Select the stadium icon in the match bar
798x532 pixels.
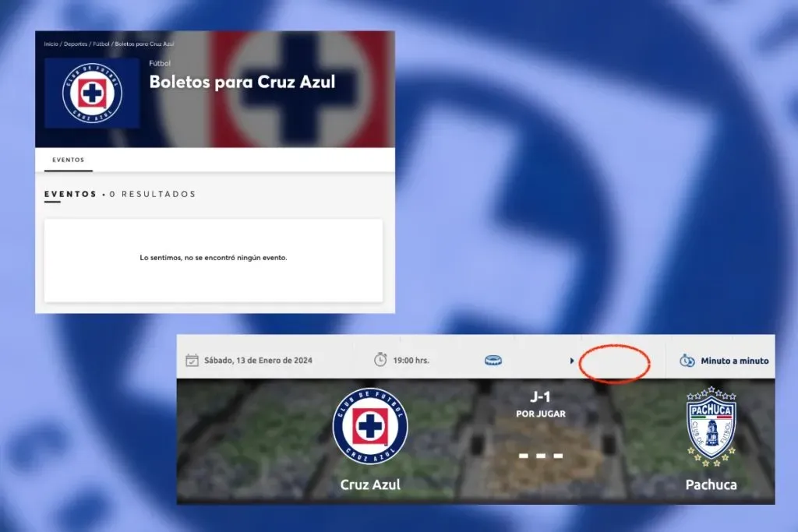click(x=493, y=360)
